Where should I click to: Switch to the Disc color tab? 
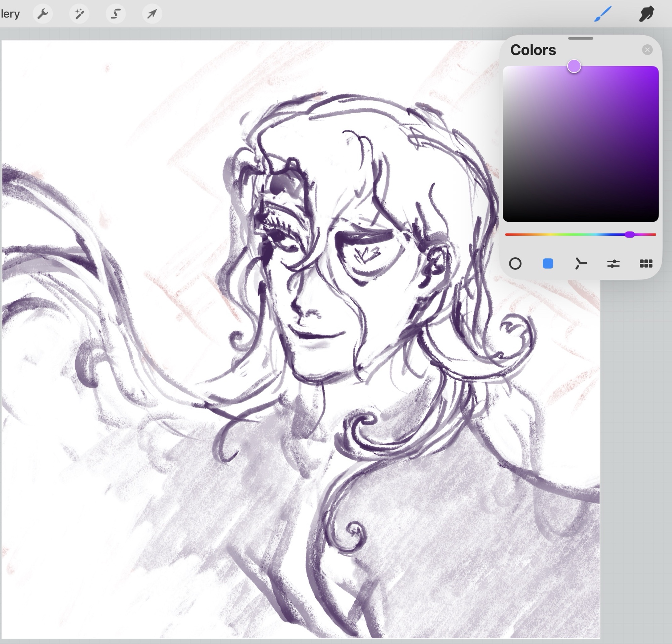(x=515, y=264)
